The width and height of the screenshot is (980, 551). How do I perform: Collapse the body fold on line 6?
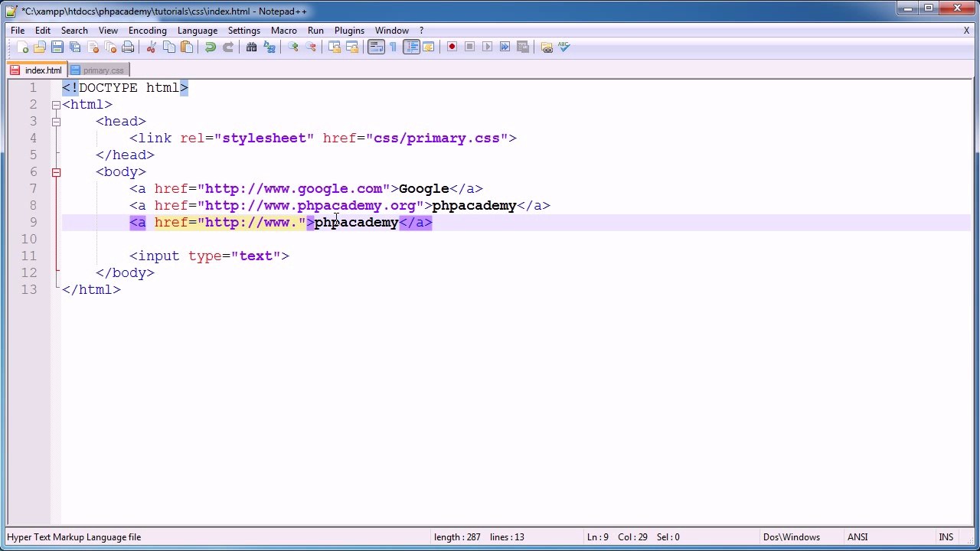pos(56,172)
